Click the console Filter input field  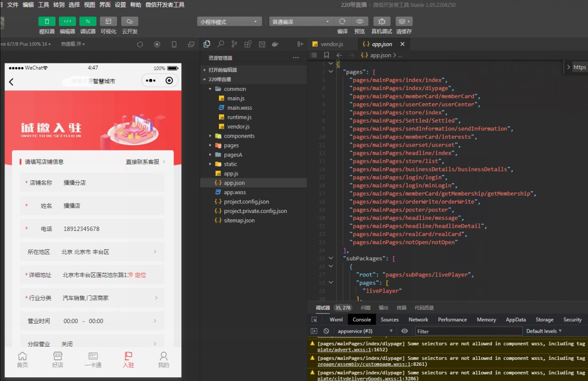pyautogui.click(x=469, y=331)
